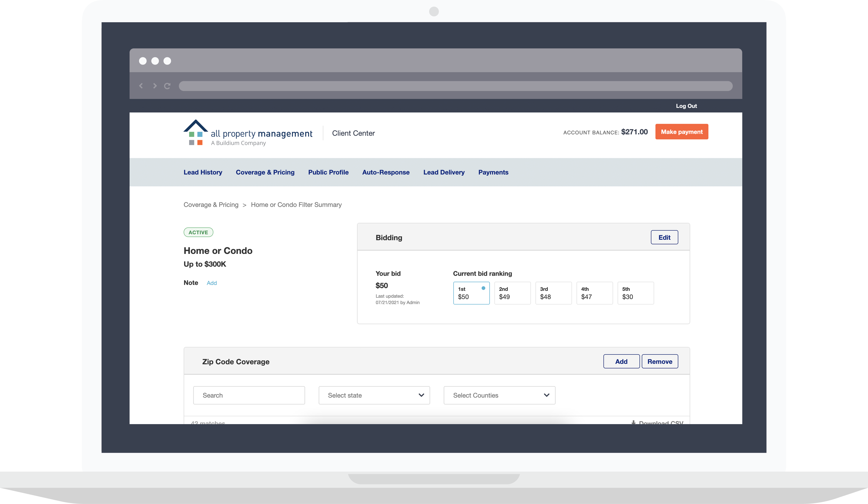Screen dimensions: 868x504
Task: Click the Add button in Zip Code Coverage
Action: (621, 361)
